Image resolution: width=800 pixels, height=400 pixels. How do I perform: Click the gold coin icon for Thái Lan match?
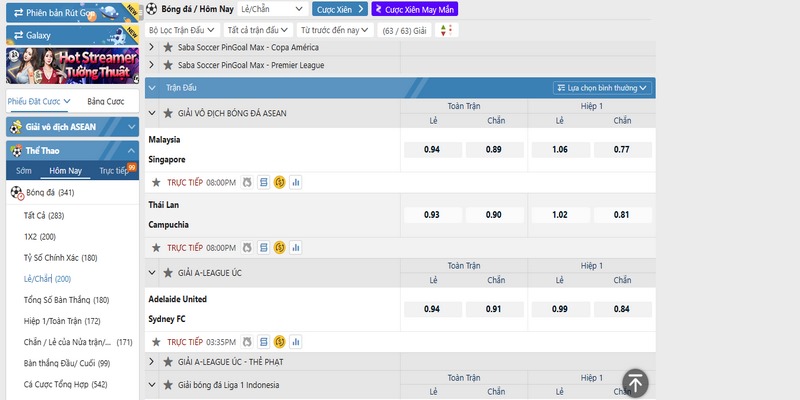280,247
